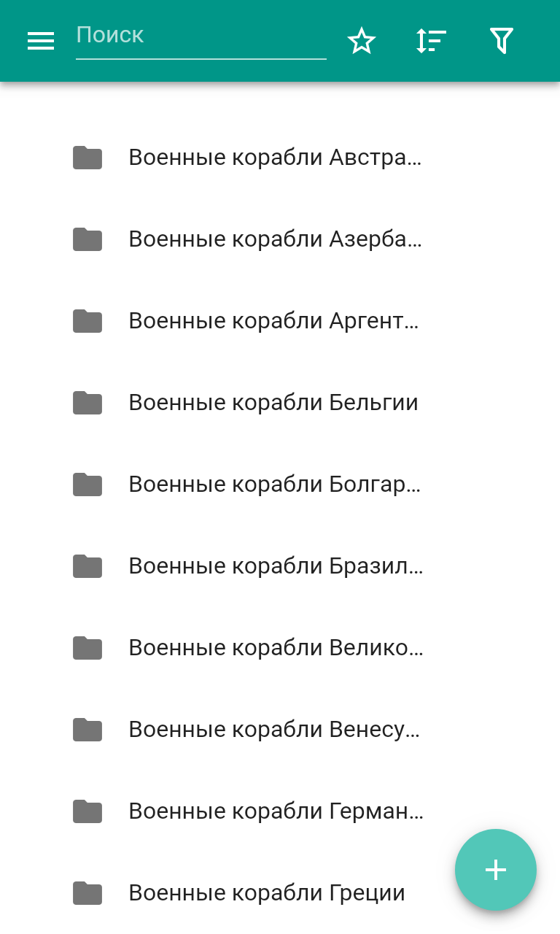Open the filter funnel options
The height and width of the screenshot is (934, 560).
point(502,41)
